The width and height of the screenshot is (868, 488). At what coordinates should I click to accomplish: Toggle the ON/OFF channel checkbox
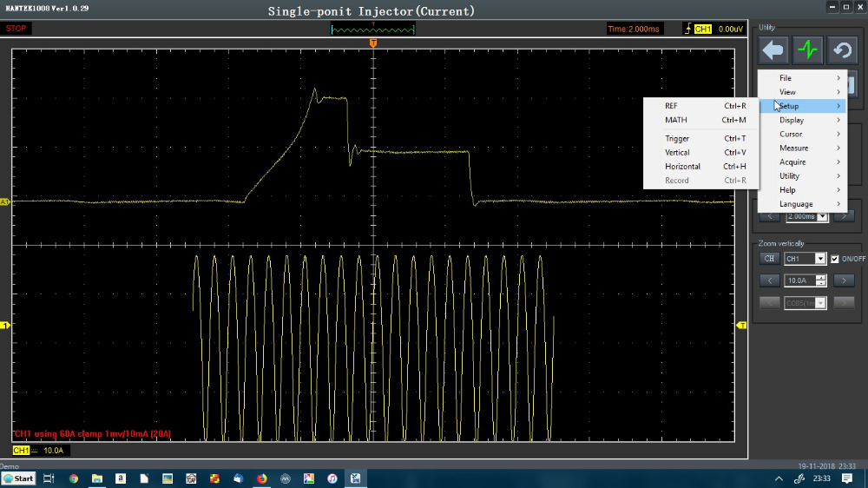tap(835, 259)
